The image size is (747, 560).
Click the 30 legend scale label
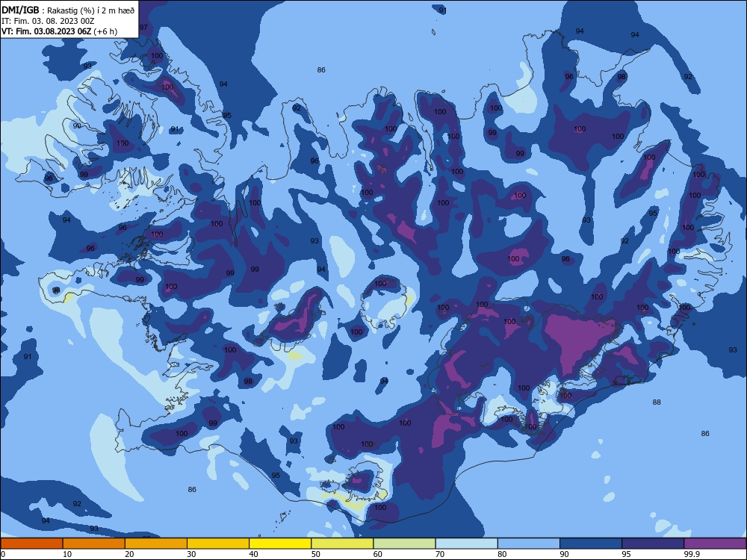[x=191, y=554]
